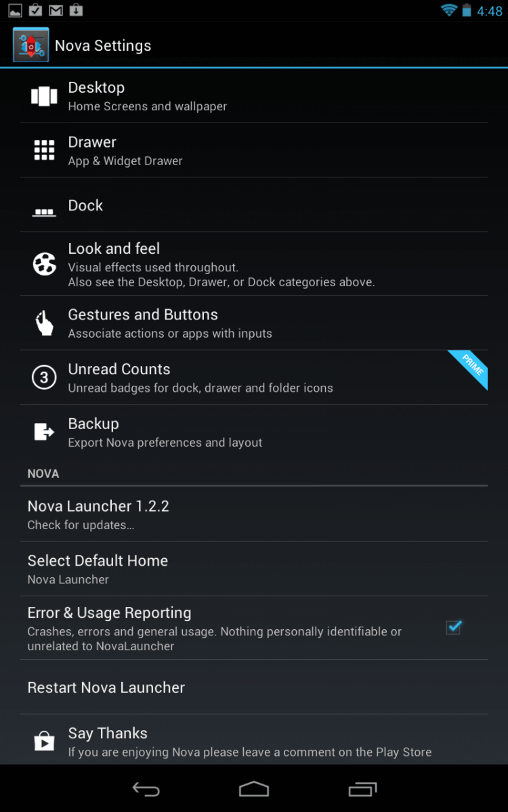Tap the Play Store bag icon
This screenshot has height=812, width=508.
pyautogui.click(x=44, y=742)
